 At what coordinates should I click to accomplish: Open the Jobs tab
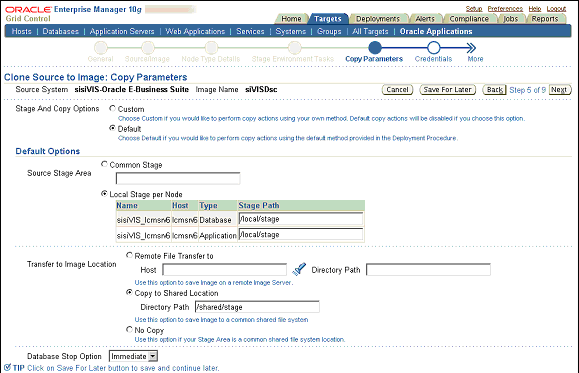[511, 19]
